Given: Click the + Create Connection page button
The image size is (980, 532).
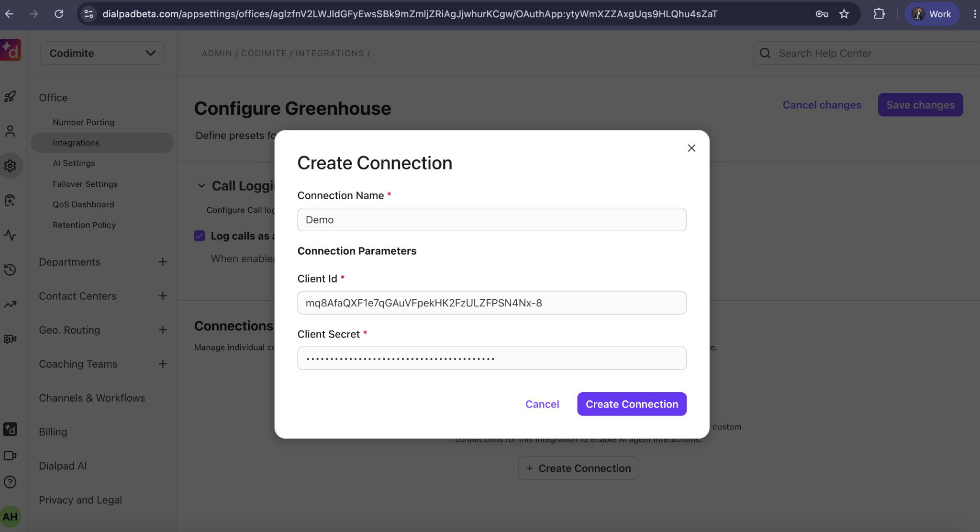Looking at the screenshot, I should tap(579, 468).
